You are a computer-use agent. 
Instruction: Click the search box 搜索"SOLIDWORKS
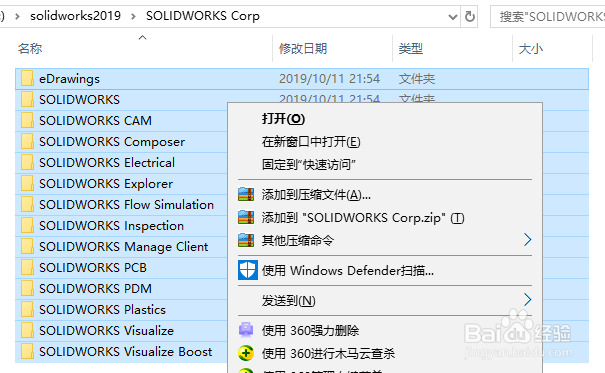point(548,17)
